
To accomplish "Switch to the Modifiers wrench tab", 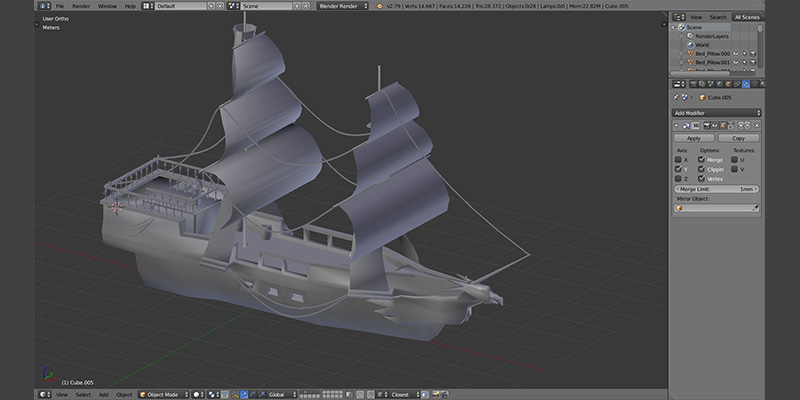I will (746, 84).
